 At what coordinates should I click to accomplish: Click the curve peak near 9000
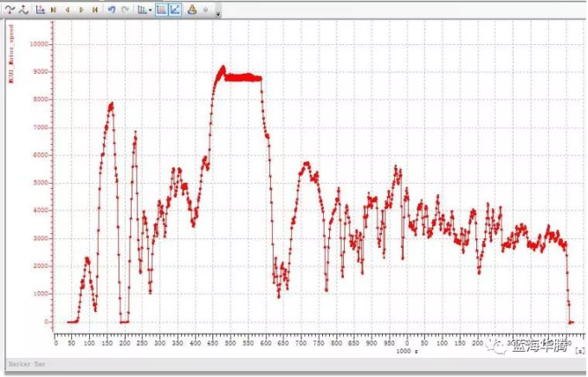(x=223, y=68)
